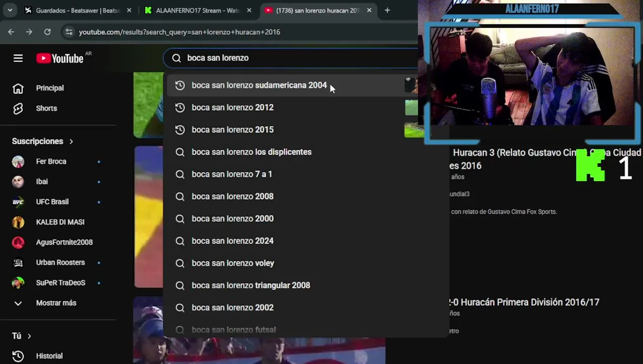Click the Urban Roosters subscription name
This screenshot has width=643, height=364.
tap(60, 263)
